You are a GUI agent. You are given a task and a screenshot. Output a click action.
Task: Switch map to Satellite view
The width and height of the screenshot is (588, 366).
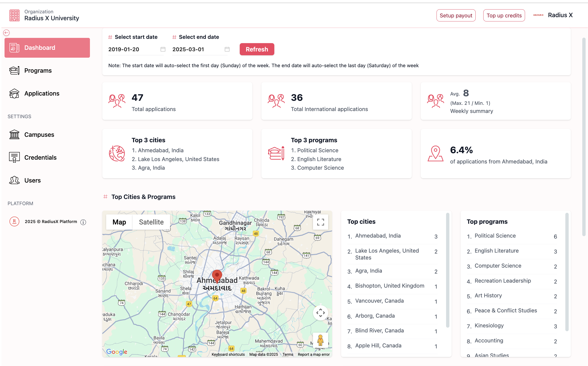pyautogui.click(x=151, y=222)
